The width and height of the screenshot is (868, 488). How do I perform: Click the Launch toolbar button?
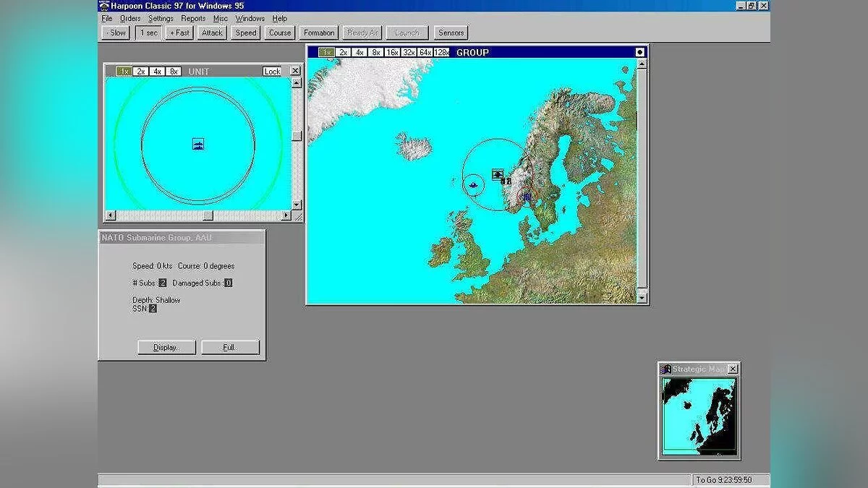pos(407,33)
